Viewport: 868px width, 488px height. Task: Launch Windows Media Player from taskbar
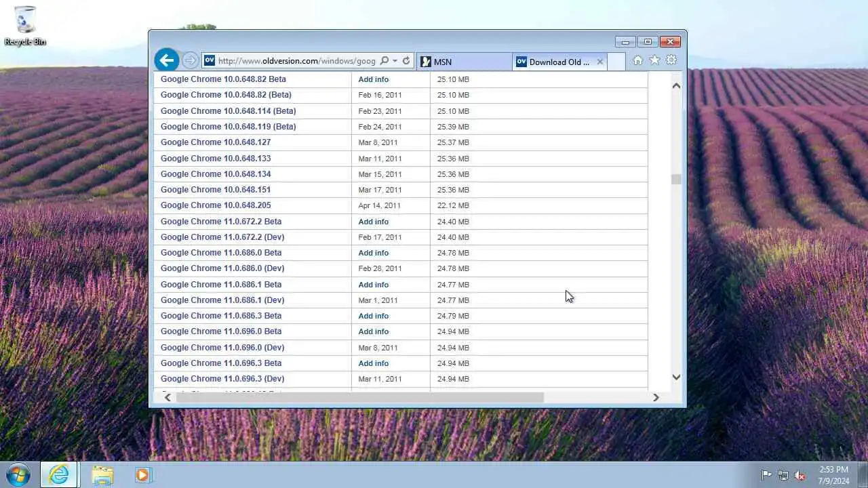[142, 474]
